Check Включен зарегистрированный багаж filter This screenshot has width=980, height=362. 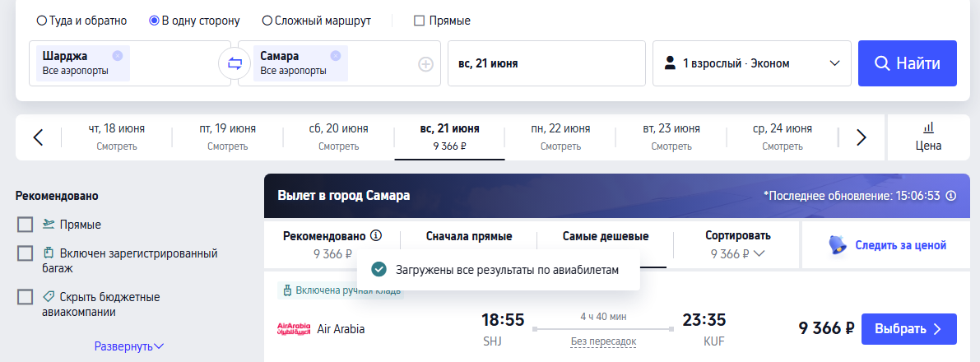[26, 253]
